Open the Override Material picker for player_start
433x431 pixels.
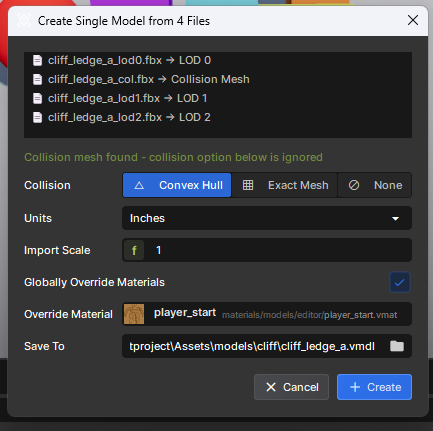coord(267,314)
